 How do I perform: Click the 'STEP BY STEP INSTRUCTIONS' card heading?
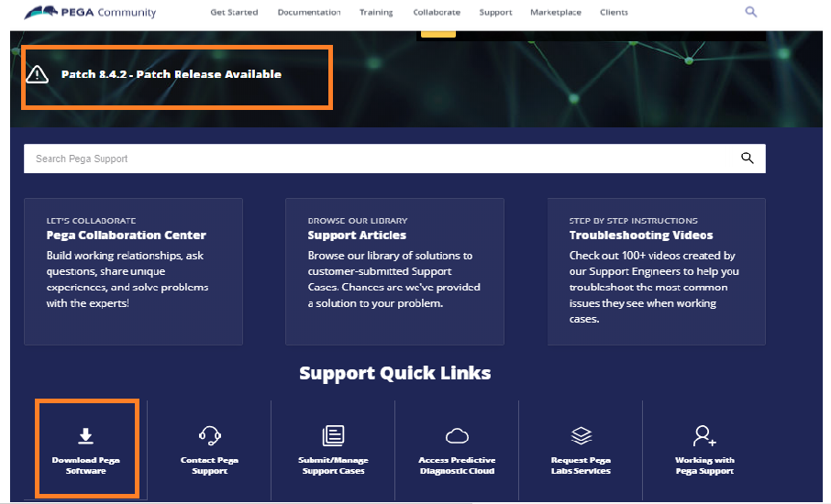click(x=633, y=220)
